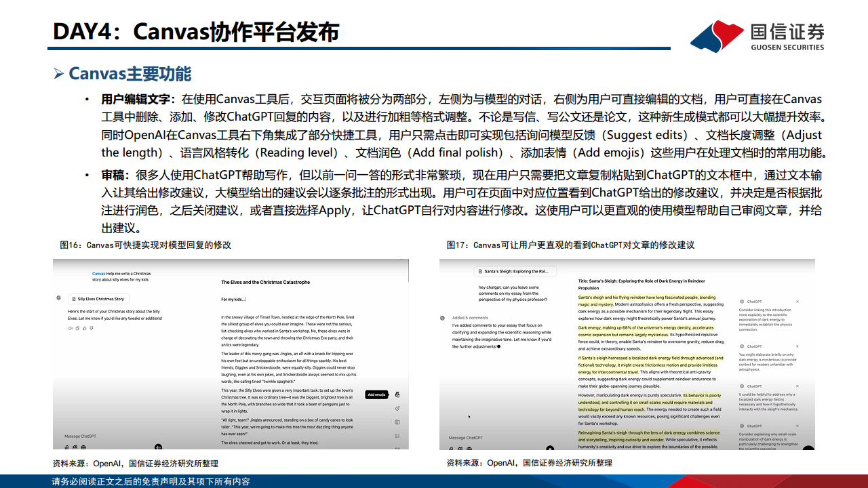Click caption '图16：Canvas可快捷实现对模型回复的修改'
The image size is (868, 488).
click(x=145, y=245)
